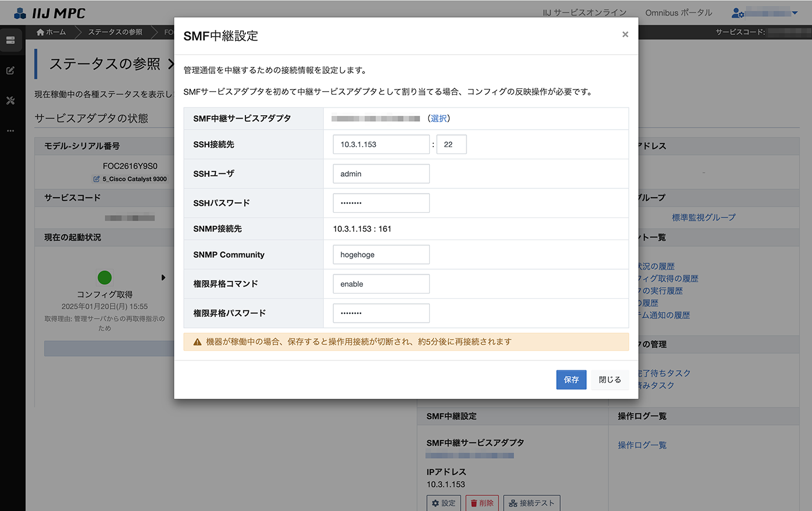Screen dimensions: 812x511
Task: Open the user account dropdown menu
Action: (765, 13)
